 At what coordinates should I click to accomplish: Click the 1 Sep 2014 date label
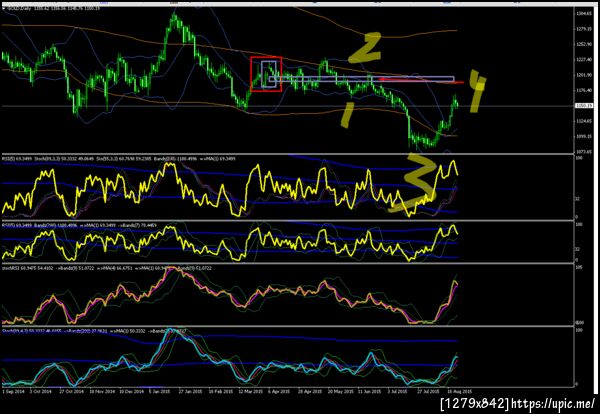click(13, 392)
